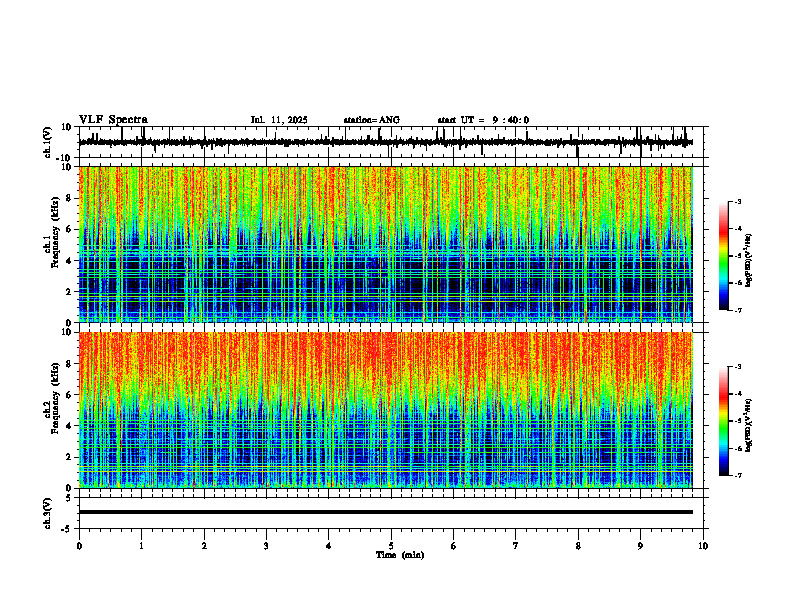Click time axis tick label "3"
792x612 pixels.
coord(266,546)
